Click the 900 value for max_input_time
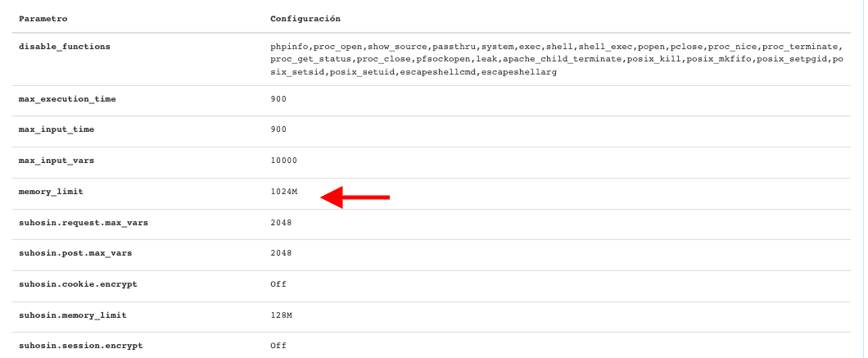The height and width of the screenshot is (358, 868). (x=278, y=129)
